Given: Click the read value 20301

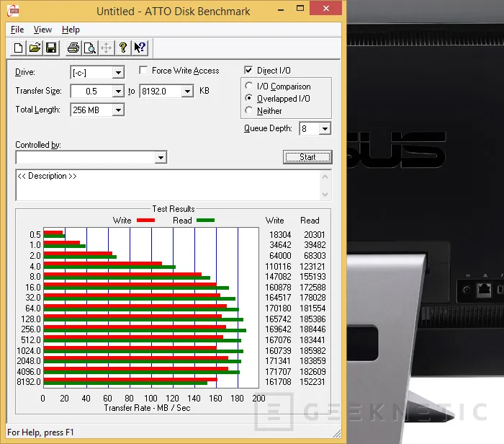Looking at the screenshot, I should pos(315,234).
